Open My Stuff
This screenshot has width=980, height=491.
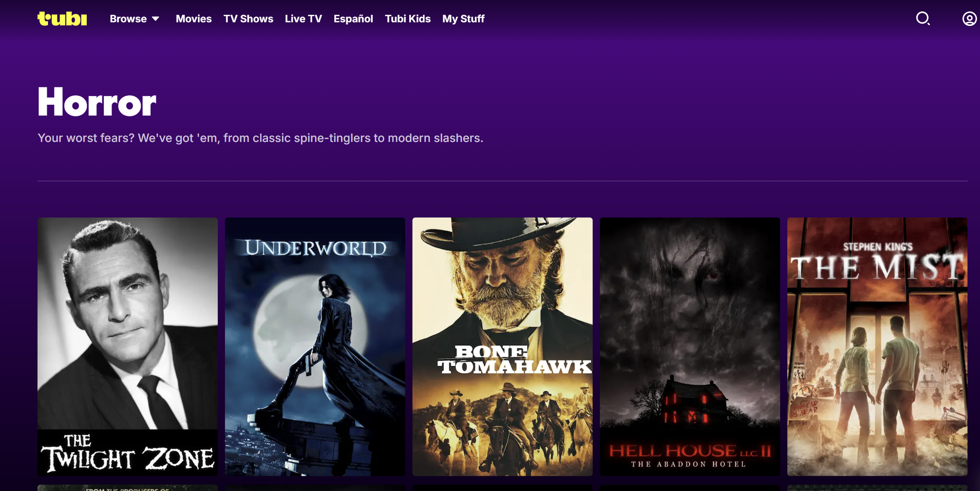pos(463,19)
